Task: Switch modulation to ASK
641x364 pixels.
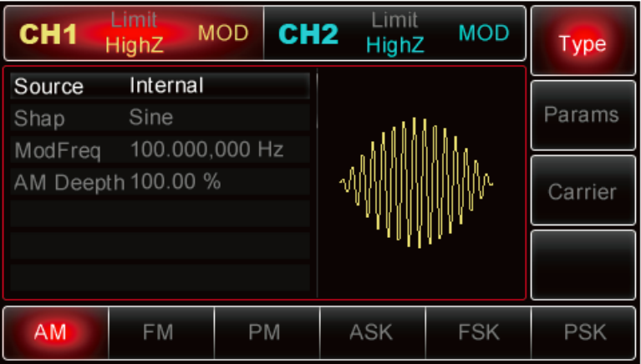Action: point(371,332)
